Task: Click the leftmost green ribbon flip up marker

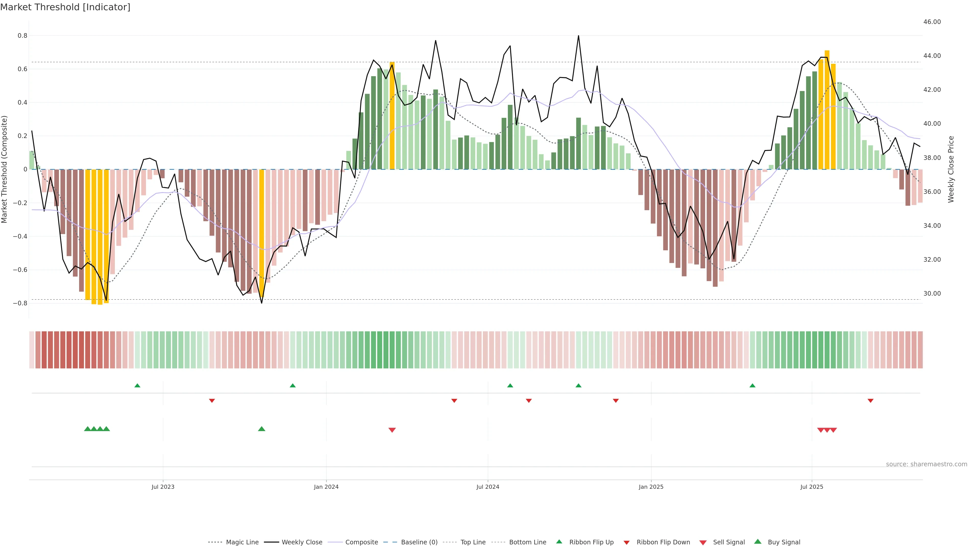Action: coord(137,386)
